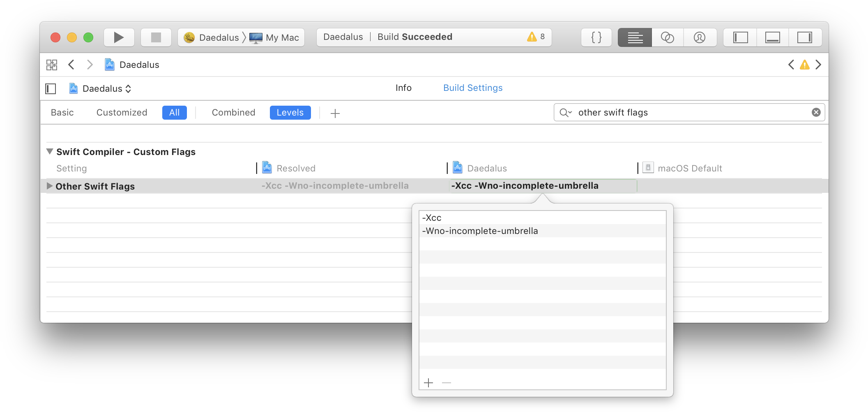Open the code snippet library icon
868x412 pixels.
(x=596, y=37)
